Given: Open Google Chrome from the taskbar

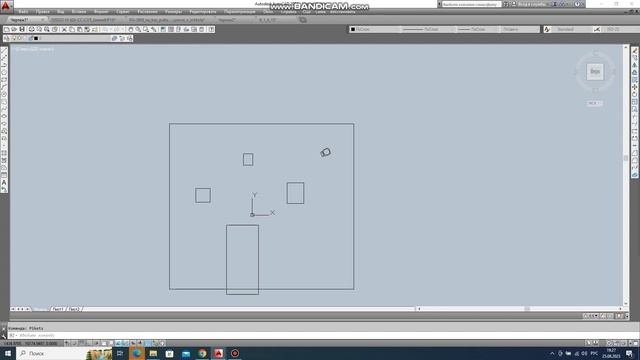Looking at the screenshot, I should (202, 353).
